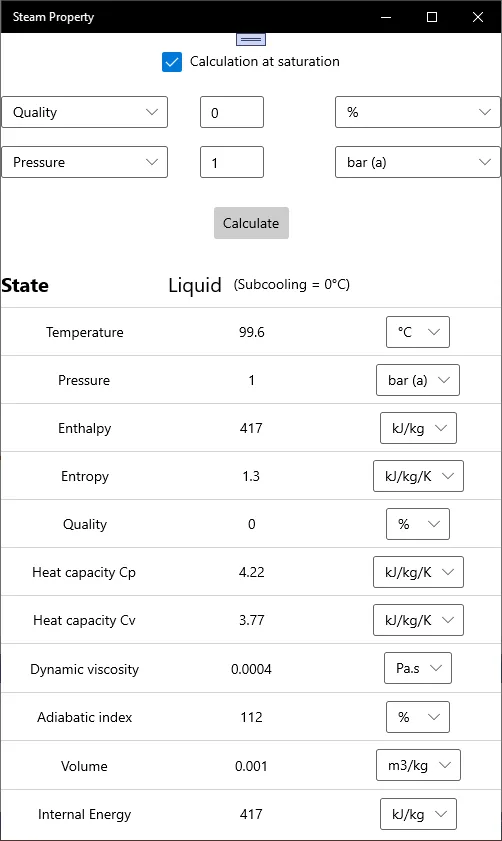Open Enthalpy kJ/kg unit dropdown
Image resolution: width=502 pixels, height=841 pixels.
(x=418, y=428)
